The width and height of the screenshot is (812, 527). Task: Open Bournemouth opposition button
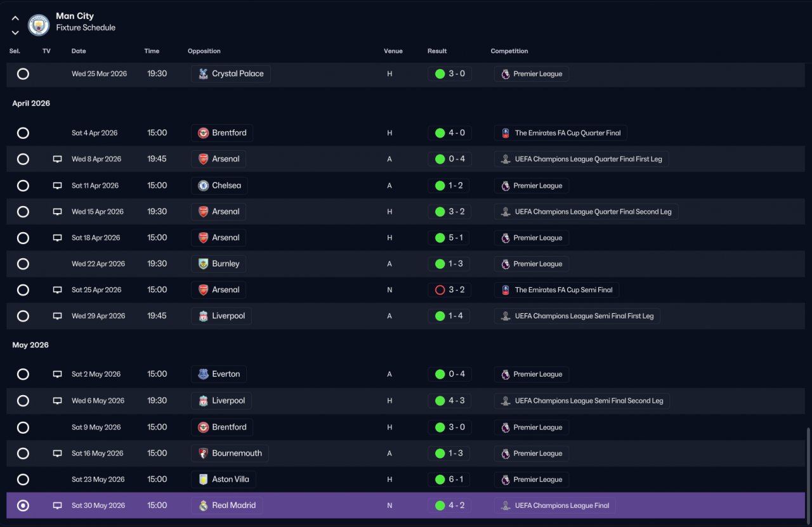[x=230, y=453]
